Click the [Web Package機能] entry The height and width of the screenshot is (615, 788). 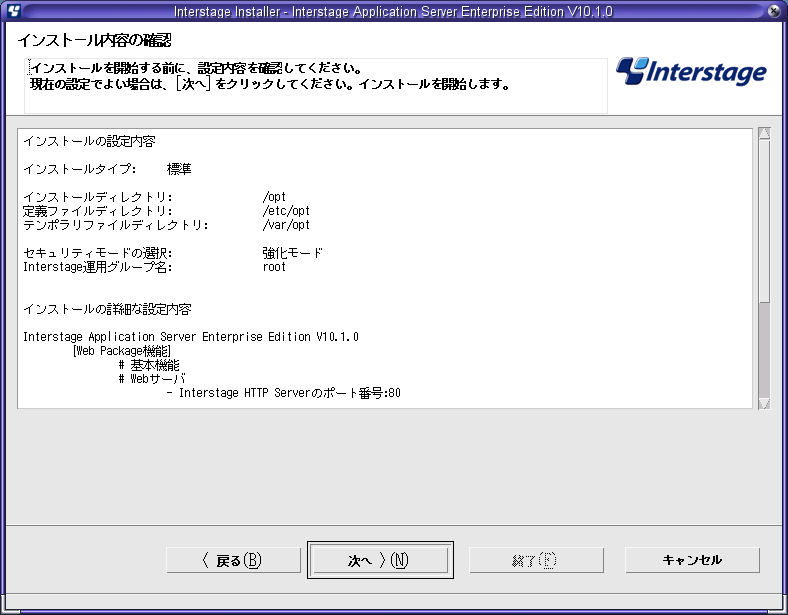pyautogui.click(x=122, y=351)
